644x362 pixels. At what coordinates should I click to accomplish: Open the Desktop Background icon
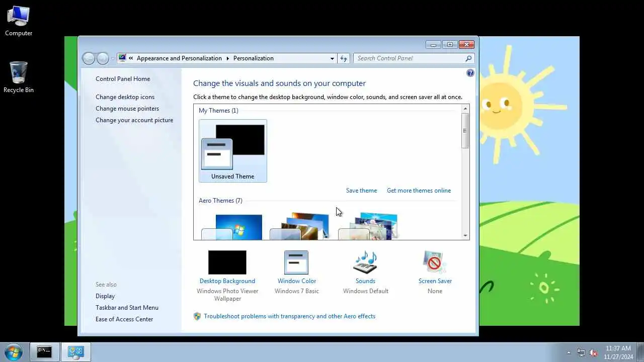227,262
